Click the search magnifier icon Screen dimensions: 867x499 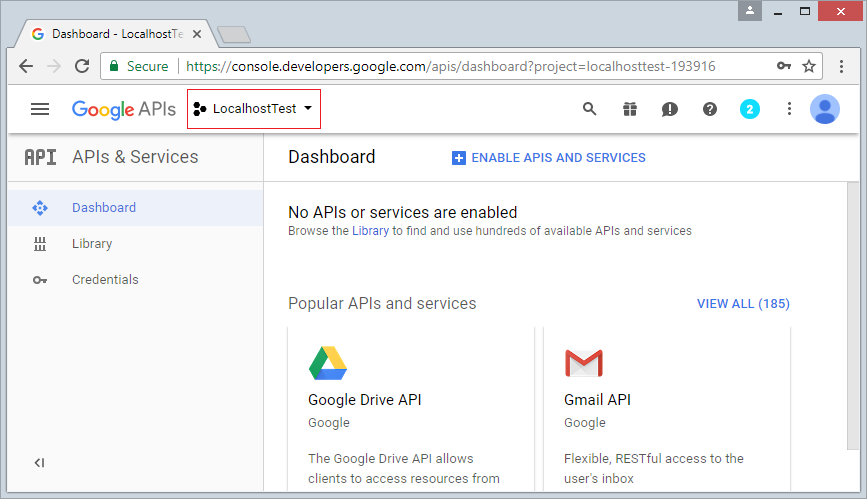click(x=589, y=109)
